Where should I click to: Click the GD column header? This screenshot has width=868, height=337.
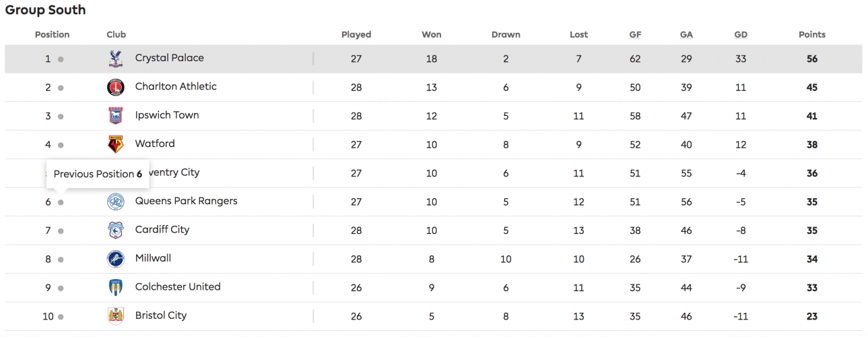point(741,34)
